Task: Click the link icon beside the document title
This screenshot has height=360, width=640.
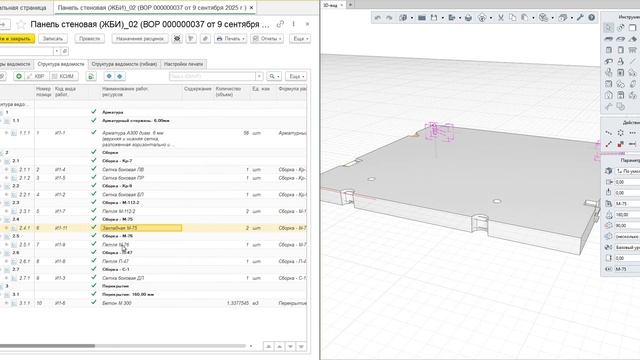Action: click(280, 24)
